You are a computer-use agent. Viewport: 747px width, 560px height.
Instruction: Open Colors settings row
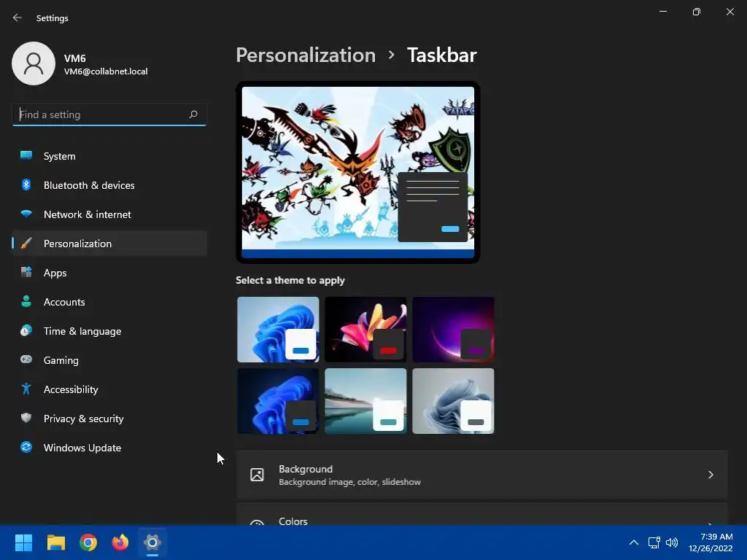pyautogui.click(x=482, y=514)
